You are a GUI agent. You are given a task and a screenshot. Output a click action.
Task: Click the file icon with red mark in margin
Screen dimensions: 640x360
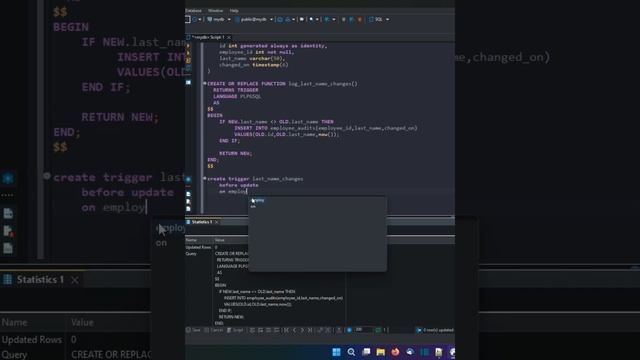[x=188, y=201]
